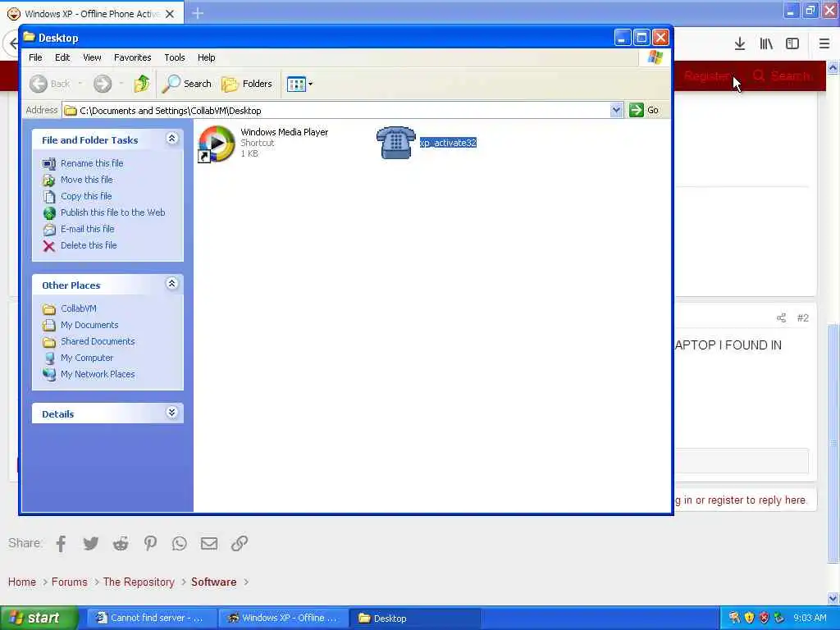Screen dimensions: 840x630
Task: Click the red X Delete icon
Action: tap(48, 246)
